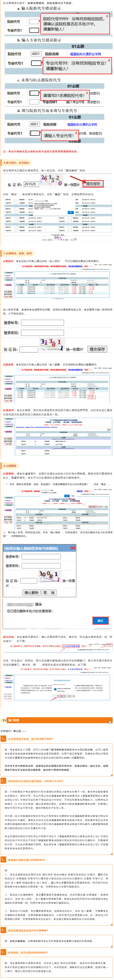114x980 pixels.
Task: Click FAQ 5 question about re-filling volunteers
Action: tap(28, 952)
